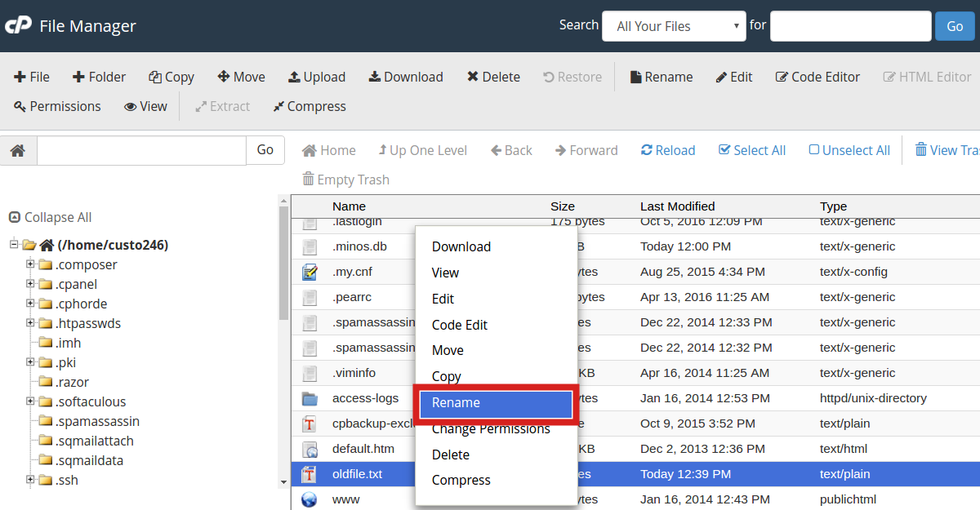This screenshot has height=510, width=980.
Task: Expand the .cpanel folder node
Action: [x=30, y=284]
